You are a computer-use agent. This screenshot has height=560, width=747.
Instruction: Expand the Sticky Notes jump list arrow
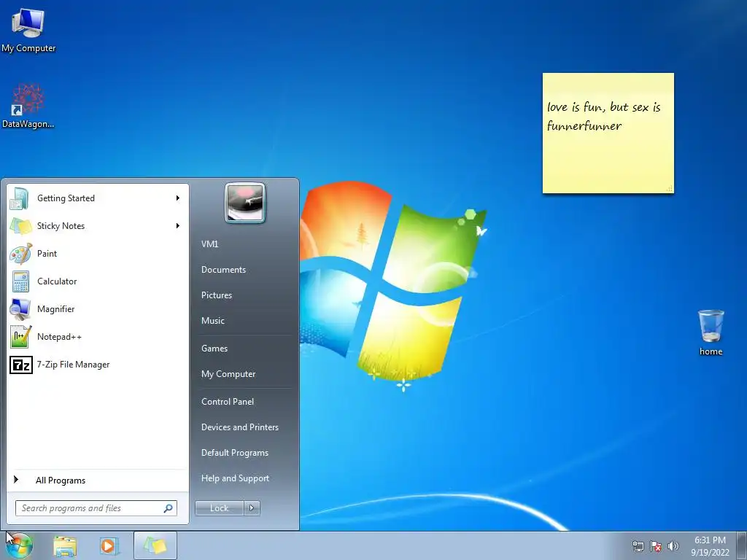click(178, 226)
